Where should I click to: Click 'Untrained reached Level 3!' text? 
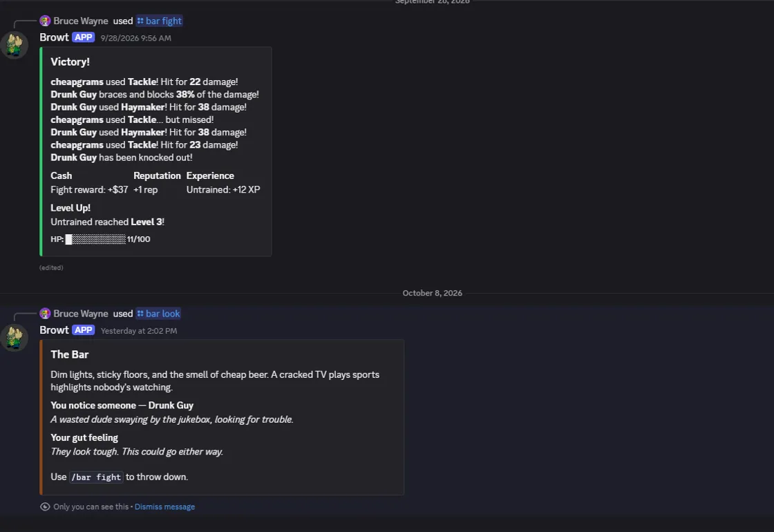(x=107, y=222)
